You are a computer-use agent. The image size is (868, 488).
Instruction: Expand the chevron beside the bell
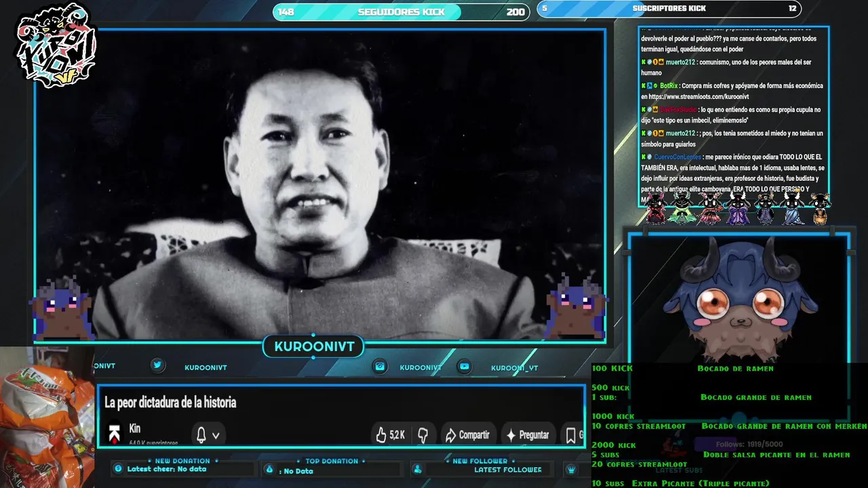click(x=216, y=435)
